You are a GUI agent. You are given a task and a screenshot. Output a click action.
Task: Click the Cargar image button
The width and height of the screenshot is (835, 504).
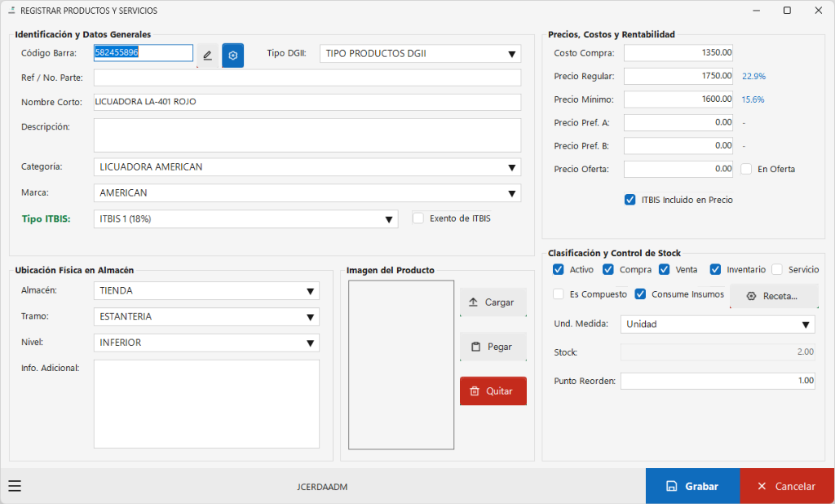click(493, 302)
